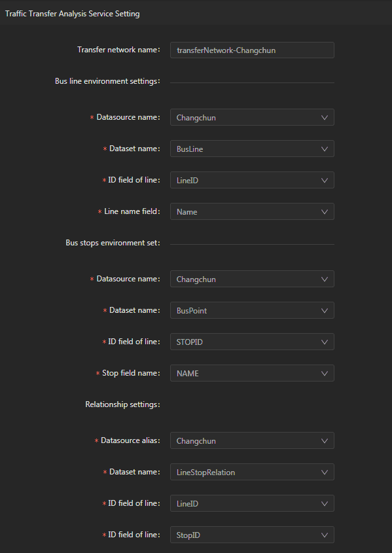Expand the LineStopRelation dataset dropdown
Screen dimensions: 392x553
252,473
